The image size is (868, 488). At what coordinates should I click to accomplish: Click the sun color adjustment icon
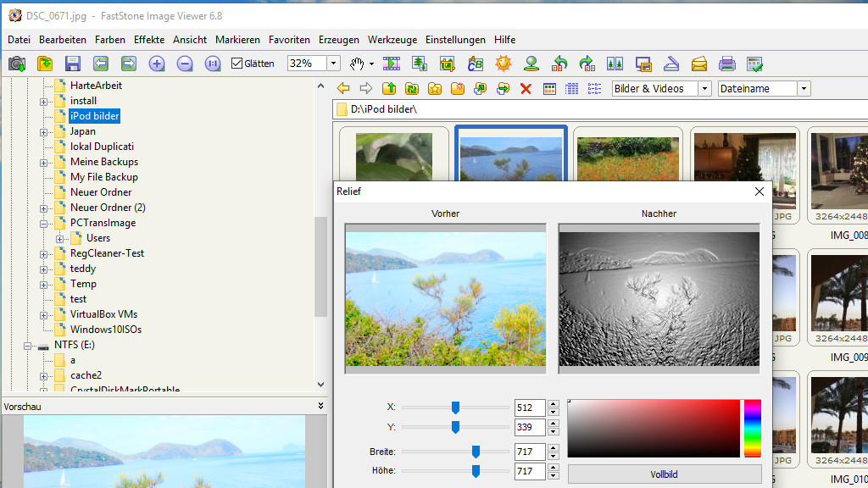[x=504, y=64]
